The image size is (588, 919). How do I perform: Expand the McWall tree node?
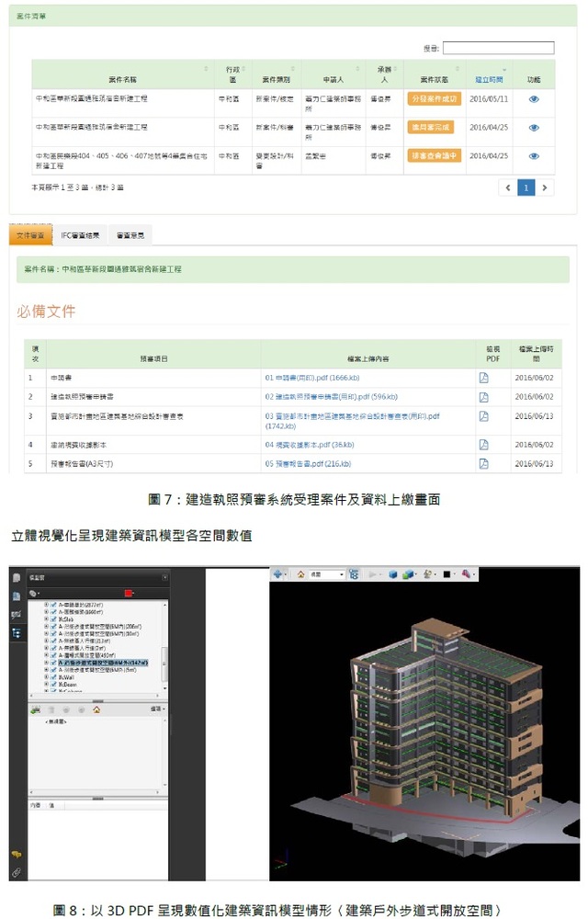click(46, 677)
